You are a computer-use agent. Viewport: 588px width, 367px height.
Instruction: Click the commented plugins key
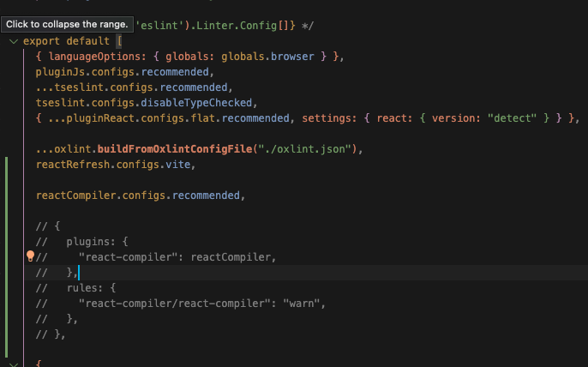[90, 242]
